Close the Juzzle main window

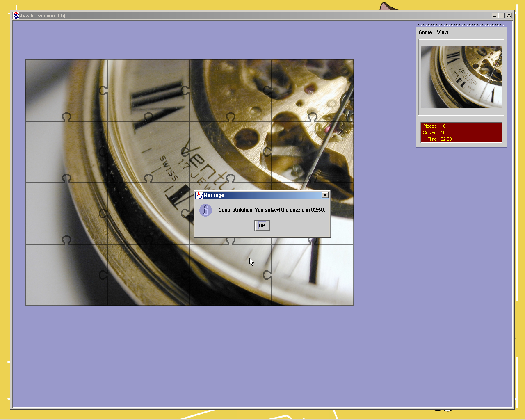(x=509, y=16)
